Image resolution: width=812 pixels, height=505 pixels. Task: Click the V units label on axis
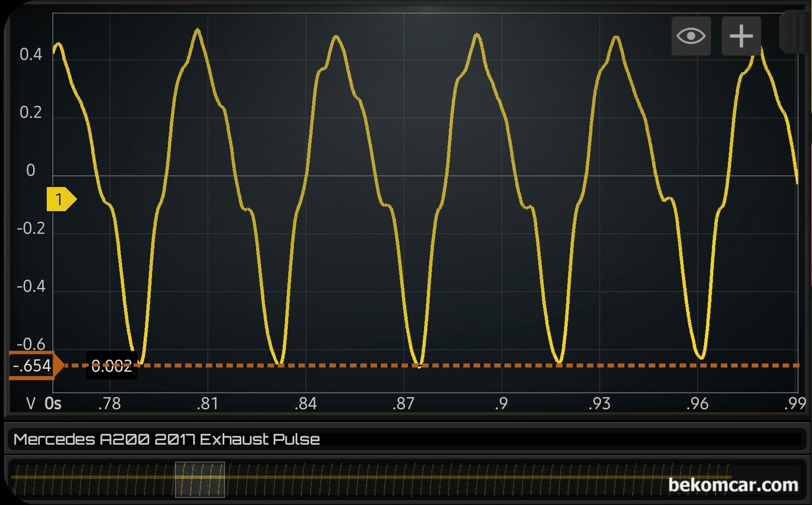pos(31,404)
